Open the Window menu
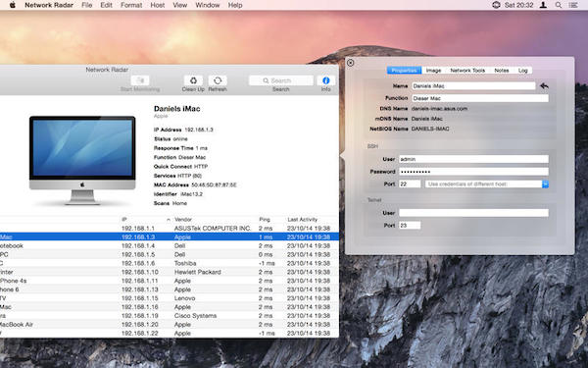Screen dimensions: 588x368 [x=208, y=5]
